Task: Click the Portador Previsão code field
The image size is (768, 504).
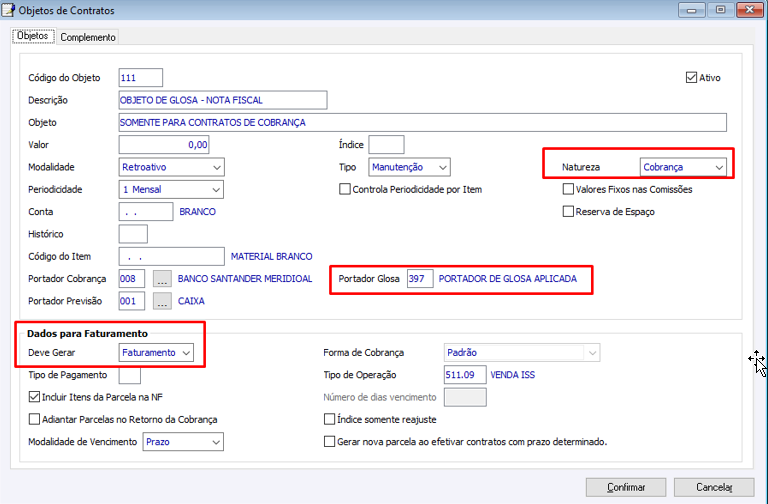Action: 132,301
